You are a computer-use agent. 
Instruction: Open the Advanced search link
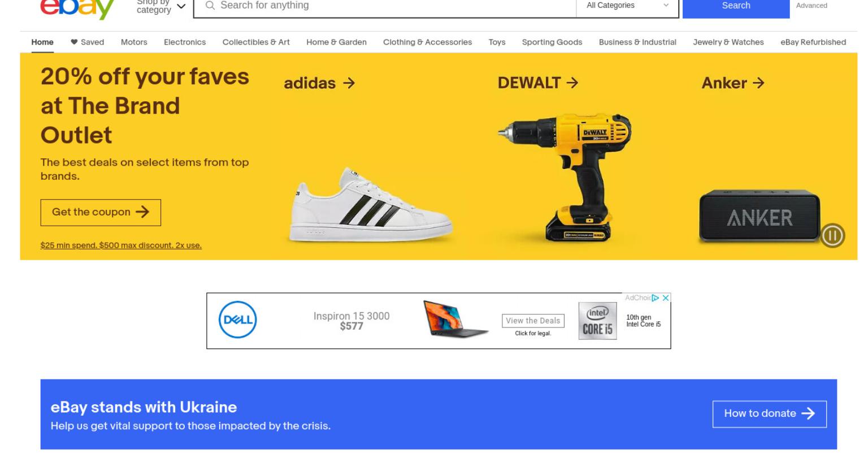pyautogui.click(x=811, y=6)
